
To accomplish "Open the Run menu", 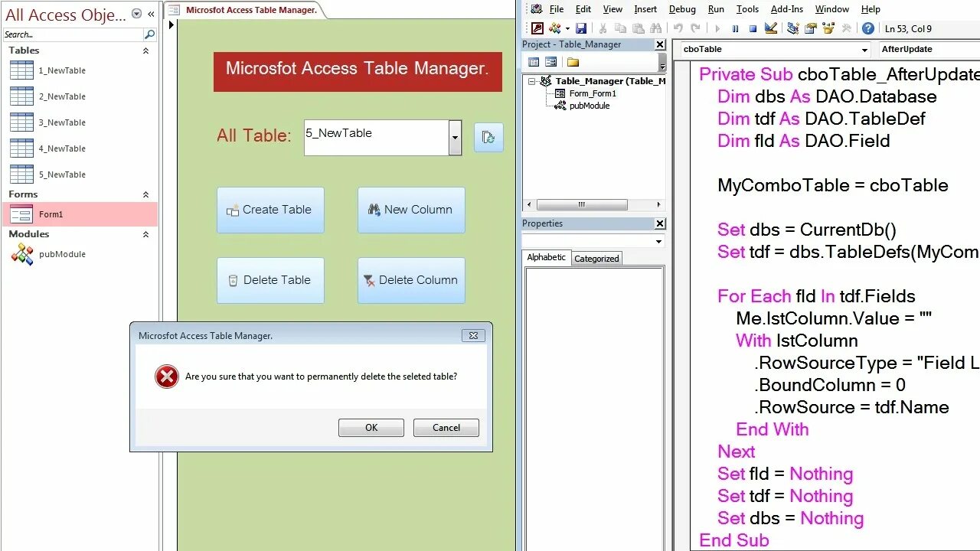I will (x=716, y=9).
